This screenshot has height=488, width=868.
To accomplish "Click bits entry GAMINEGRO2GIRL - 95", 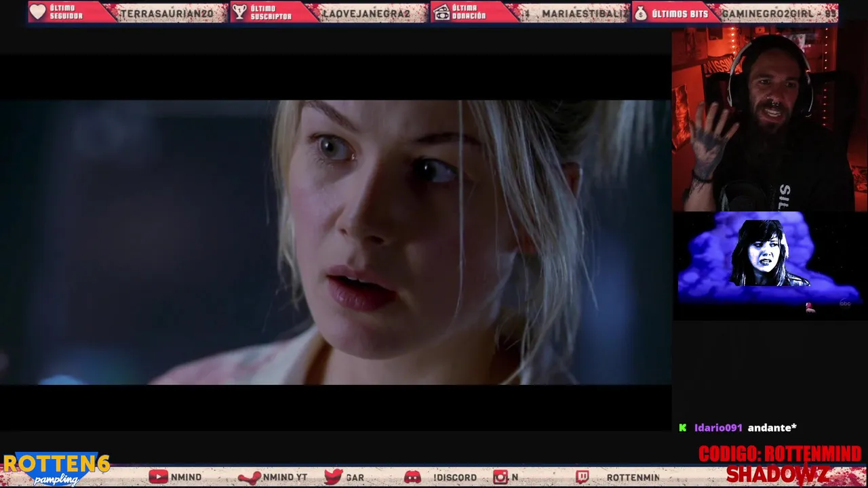I will 779,13.
